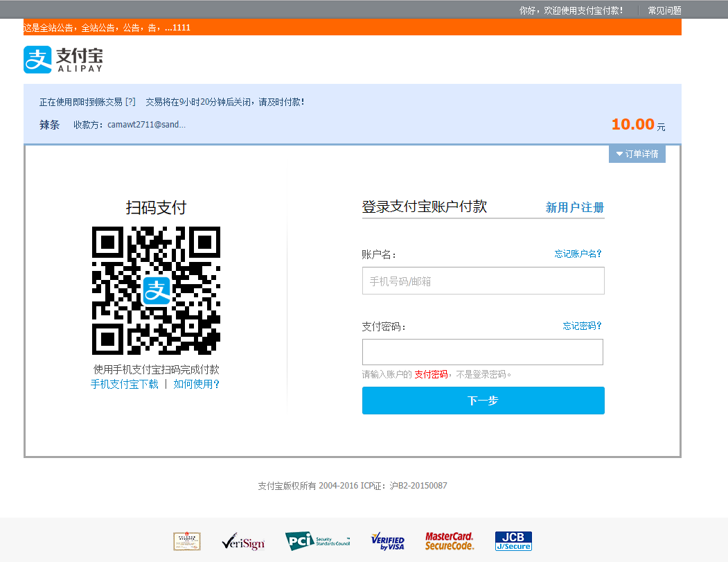Image resolution: width=728 pixels, height=562 pixels.
Task: Click the Alipay icon inside the QR code
Action: pos(157,291)
